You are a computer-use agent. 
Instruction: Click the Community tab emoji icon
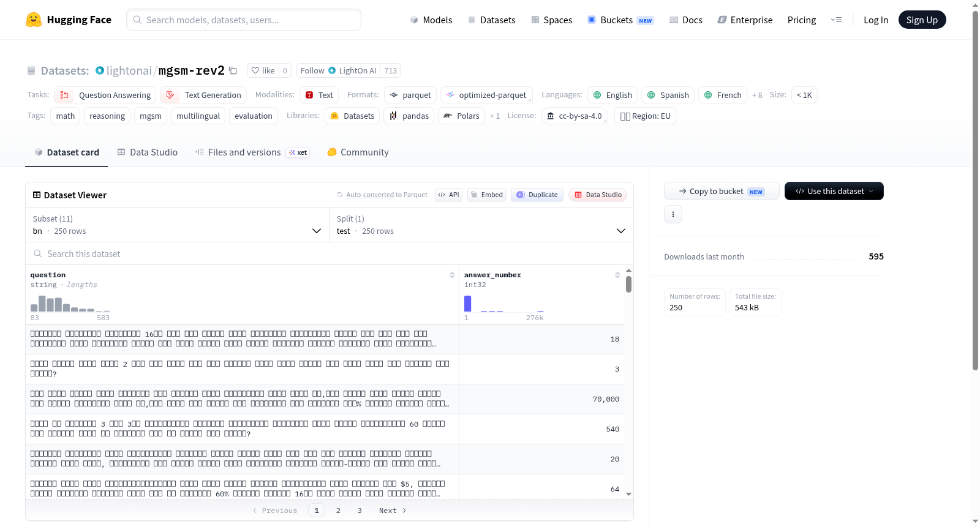click(332, 152)
